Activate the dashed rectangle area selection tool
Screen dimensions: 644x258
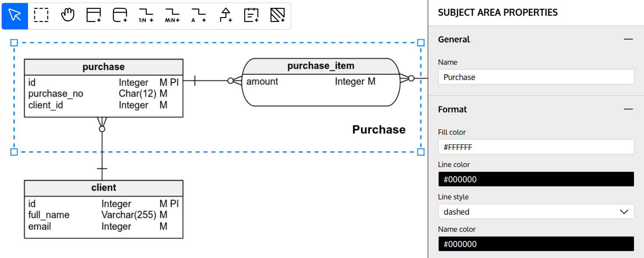coord(41,16)
